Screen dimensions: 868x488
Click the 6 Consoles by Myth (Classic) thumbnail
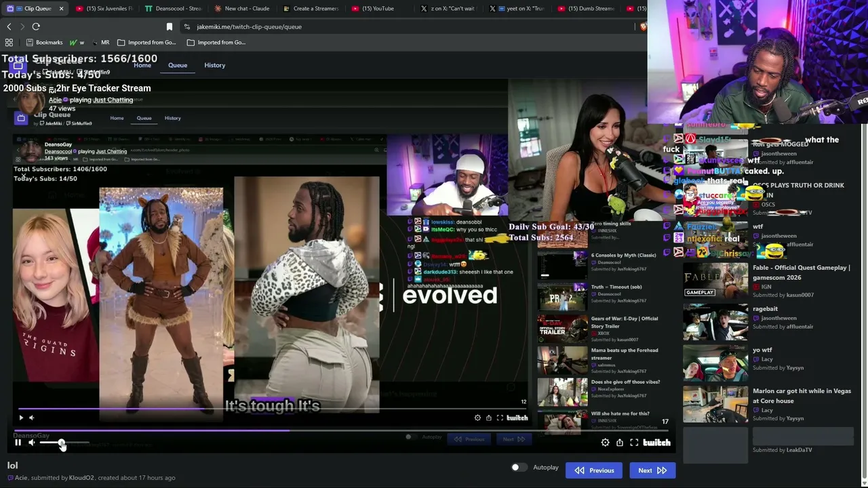(x=562, y=264)
